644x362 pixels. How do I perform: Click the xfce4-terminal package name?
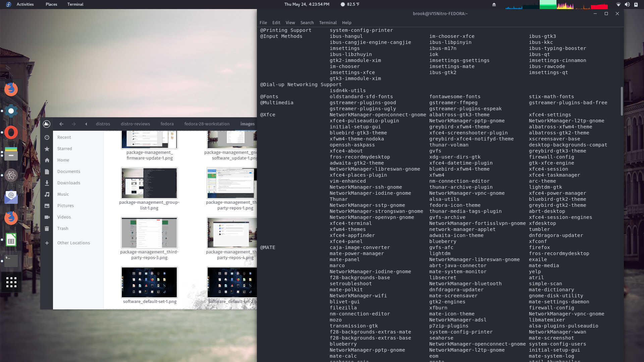(351, 223)
